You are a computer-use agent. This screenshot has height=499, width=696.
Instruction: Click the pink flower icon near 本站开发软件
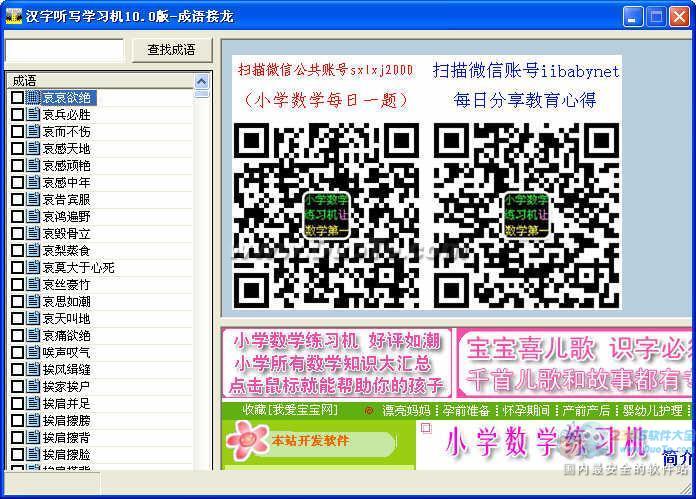[x=246, y=440]
